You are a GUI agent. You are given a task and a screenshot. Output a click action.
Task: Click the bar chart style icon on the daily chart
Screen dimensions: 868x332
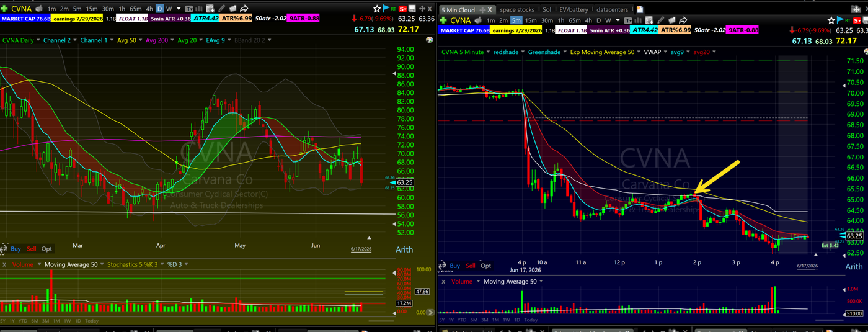coord(198,9)
